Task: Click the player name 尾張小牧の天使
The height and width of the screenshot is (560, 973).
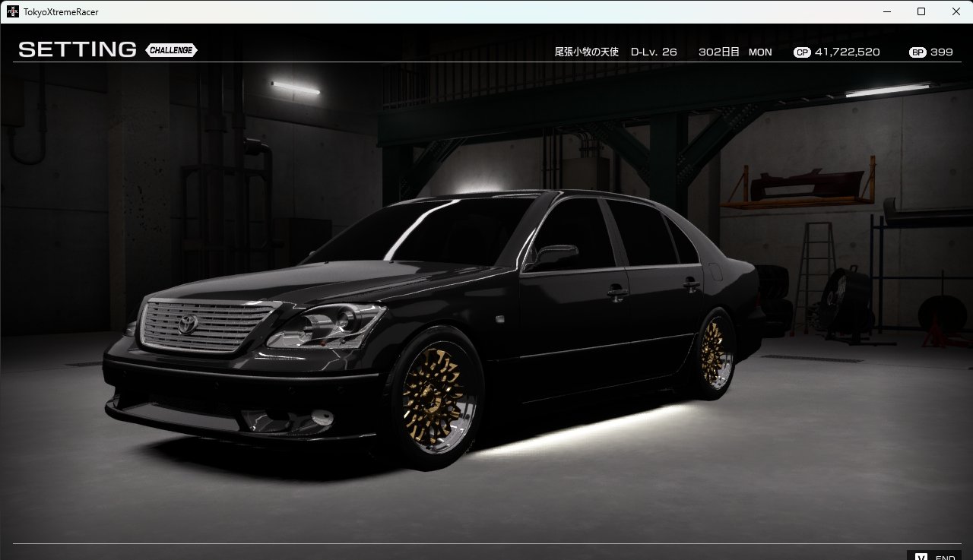Action: point(587,52)
